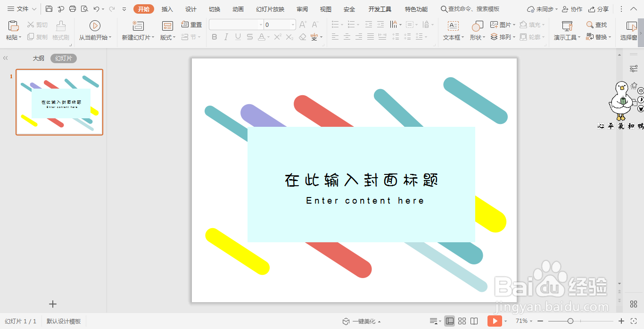Image resolution: width=644 pixels, height=329 pixels.
Task: Click the Format Painter (格式刷) icon
Action: [61, 26]
